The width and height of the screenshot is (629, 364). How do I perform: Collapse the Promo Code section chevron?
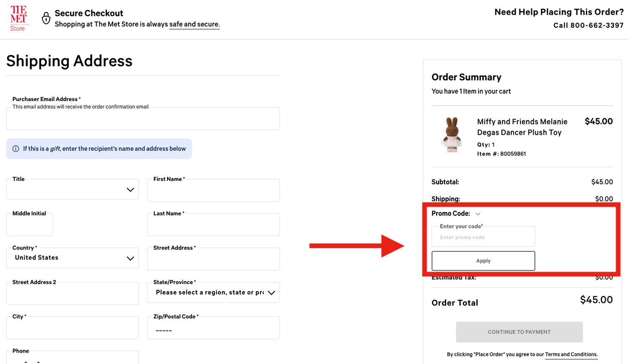(x=478, y=214)
